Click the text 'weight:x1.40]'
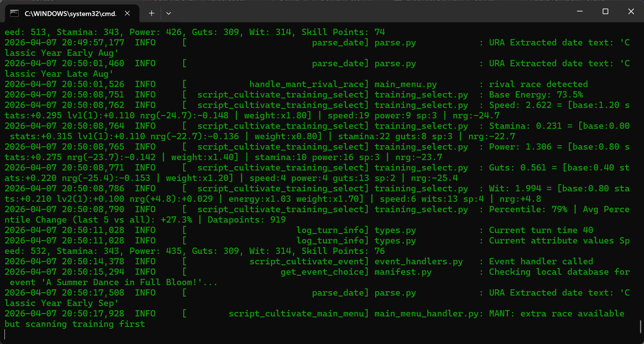This screenshot has height=344, width=644. (205, 157)
